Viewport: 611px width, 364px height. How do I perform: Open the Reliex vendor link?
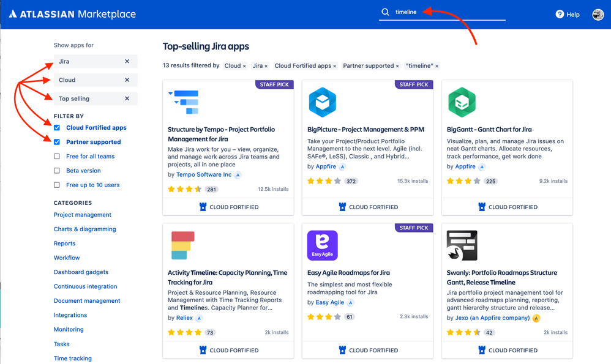(x=184, y=318)
